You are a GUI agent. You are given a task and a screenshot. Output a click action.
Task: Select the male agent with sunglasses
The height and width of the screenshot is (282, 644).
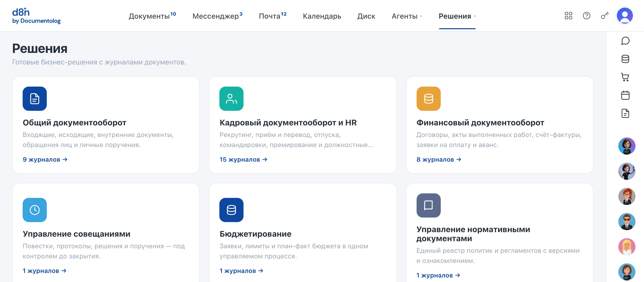click(627, 222)
